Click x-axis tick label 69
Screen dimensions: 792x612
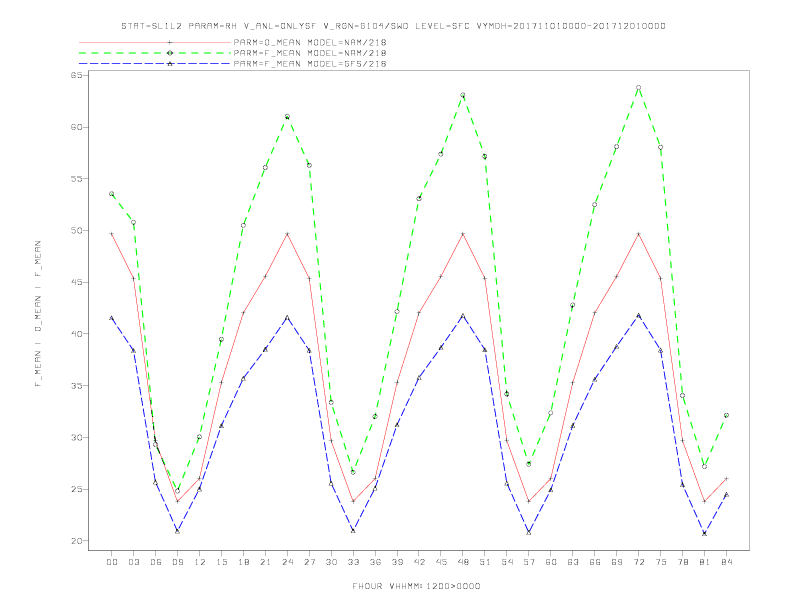click(x=617, y=562)
